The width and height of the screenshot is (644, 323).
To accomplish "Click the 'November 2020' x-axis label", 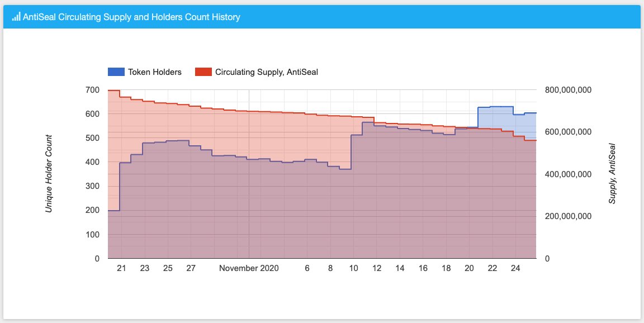I will click(x=249, y=268).
